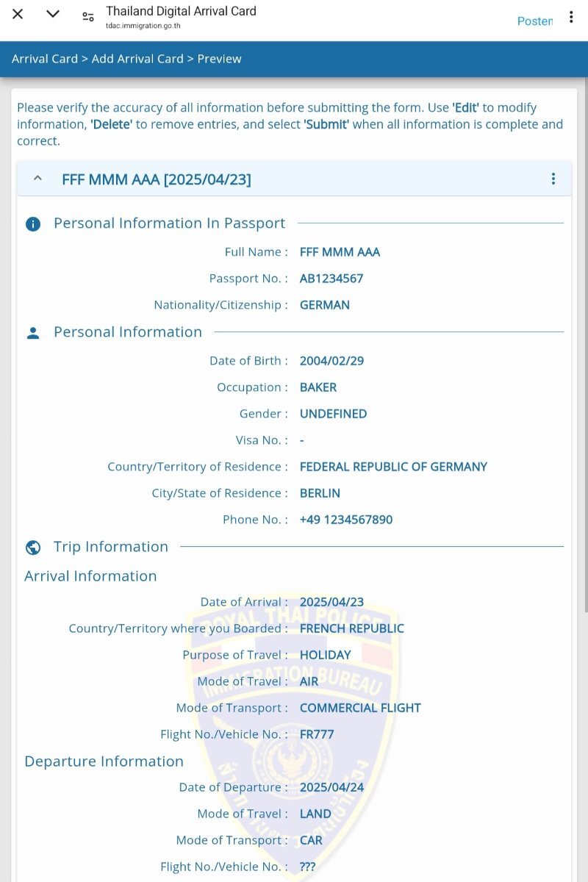
Task: Select passport number AB1234567
Action: 331,279
